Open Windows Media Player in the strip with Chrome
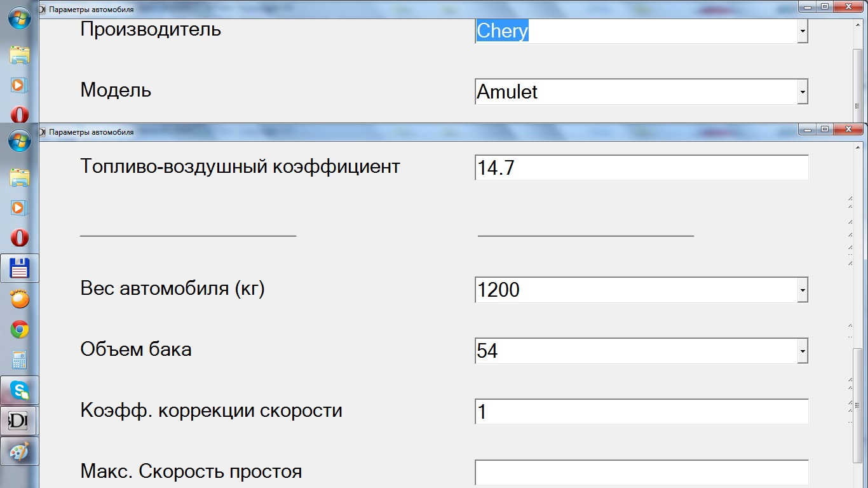 click(x=20, y=207)
